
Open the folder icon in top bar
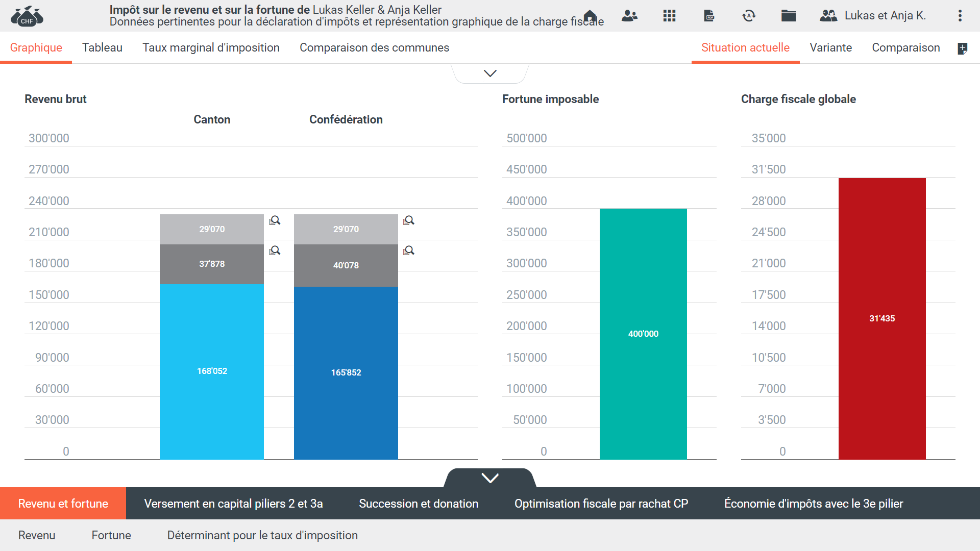pos(789,16)
